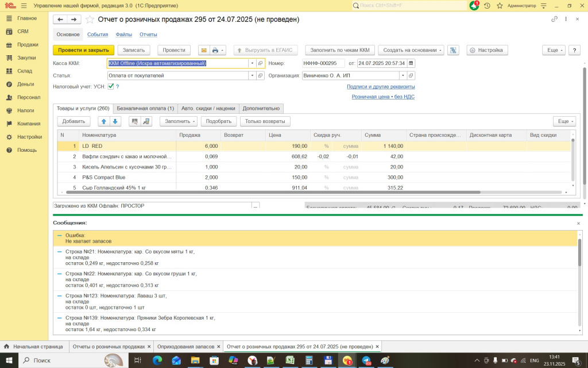
Task: Click the envelope send-by-email icon
Action: point(203,50)
